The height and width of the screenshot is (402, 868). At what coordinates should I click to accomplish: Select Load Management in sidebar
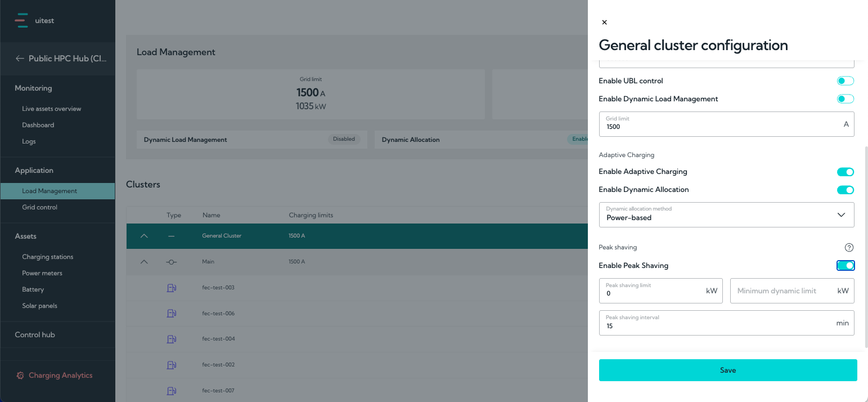(x=57, y=191)
